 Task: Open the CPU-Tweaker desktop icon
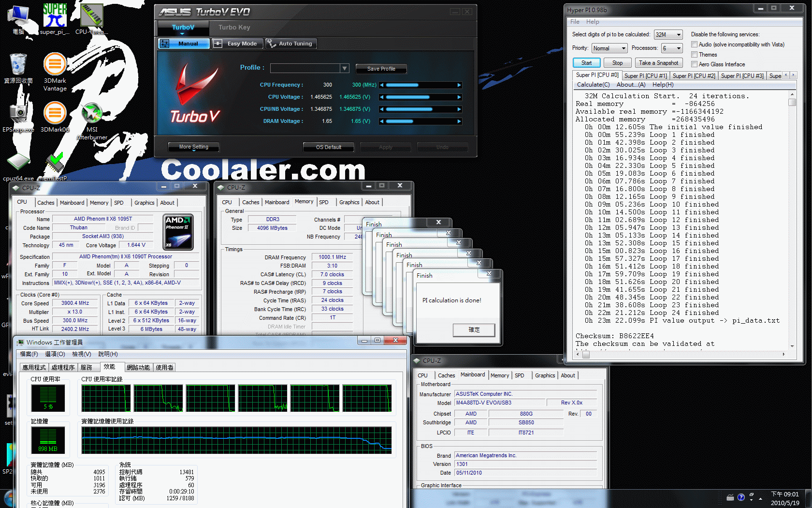click(91, 18)
